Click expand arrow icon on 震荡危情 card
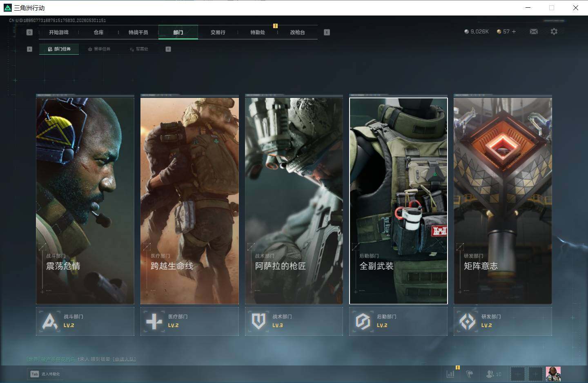The height and width of the screenshot is (383, 588). [42, 246]
